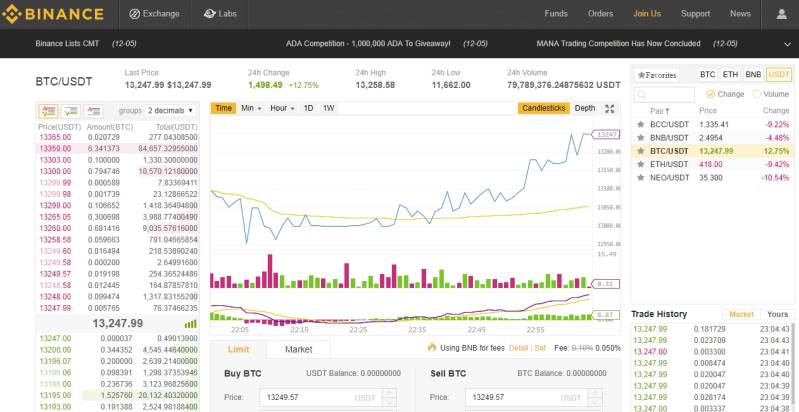Star the BNB/USDT pair as favorite
Screen dimensions: 799x412
[x=641, y=138]
